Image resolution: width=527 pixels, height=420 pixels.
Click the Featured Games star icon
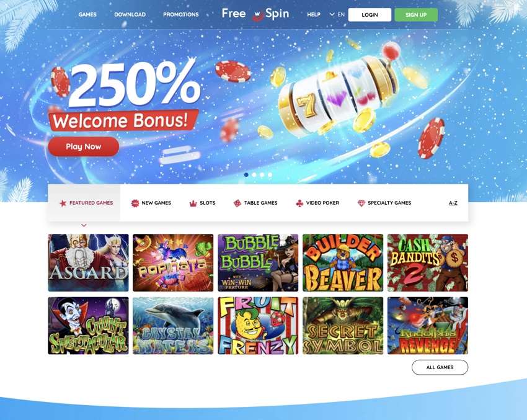point(63,203)
